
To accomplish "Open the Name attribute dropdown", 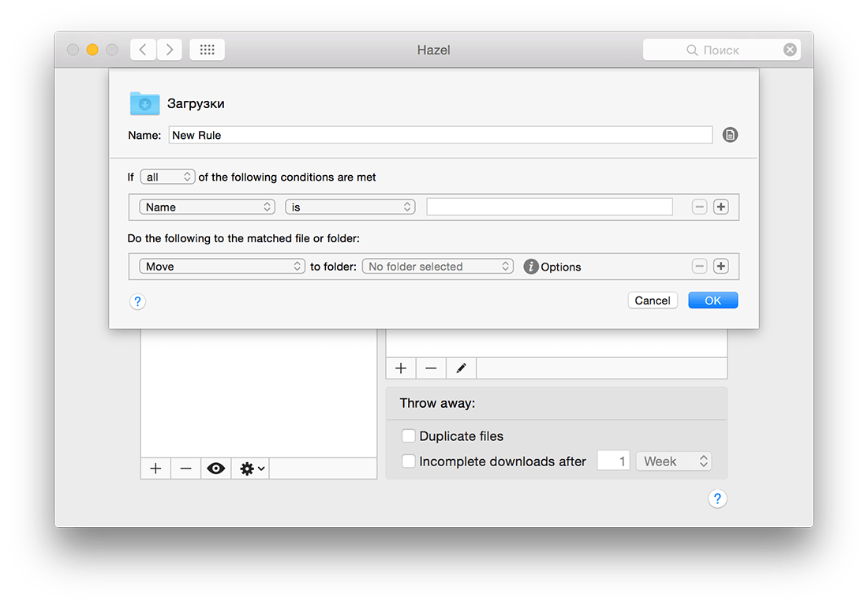I will (207, 207).
